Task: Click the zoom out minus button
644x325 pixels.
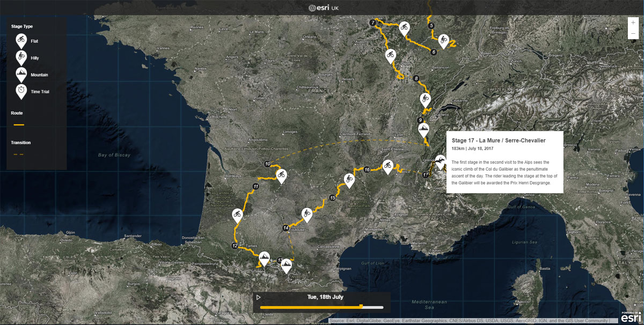Action: 633,34
